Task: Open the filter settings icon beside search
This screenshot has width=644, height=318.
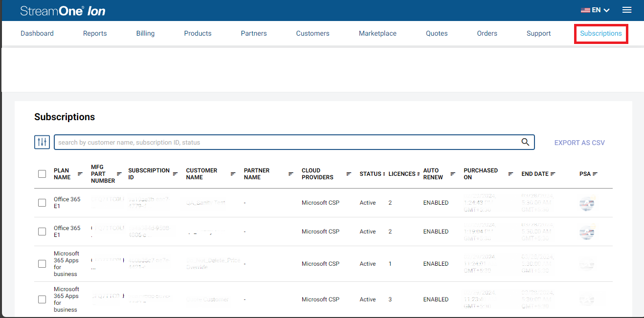Action: point(42,142)
